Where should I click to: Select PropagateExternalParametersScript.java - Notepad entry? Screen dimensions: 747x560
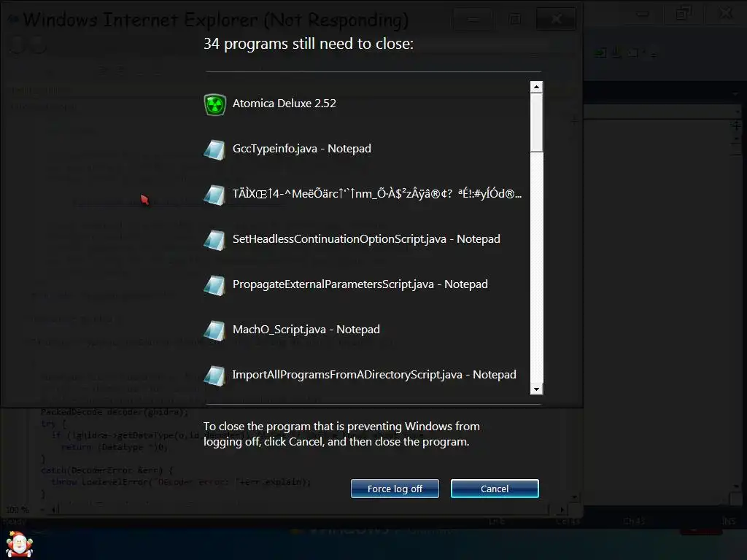tap(360, 284)
